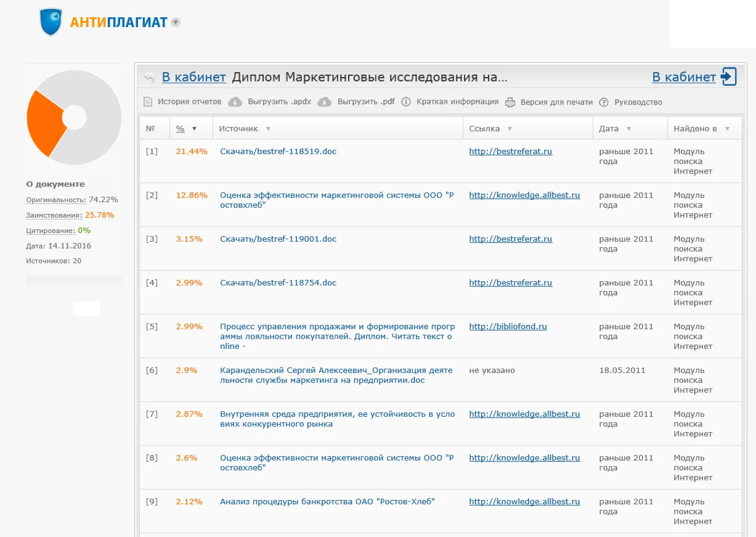Click the 3.15% value in row [3]
The width and height of the screenshot is (756, 537).
189,239
